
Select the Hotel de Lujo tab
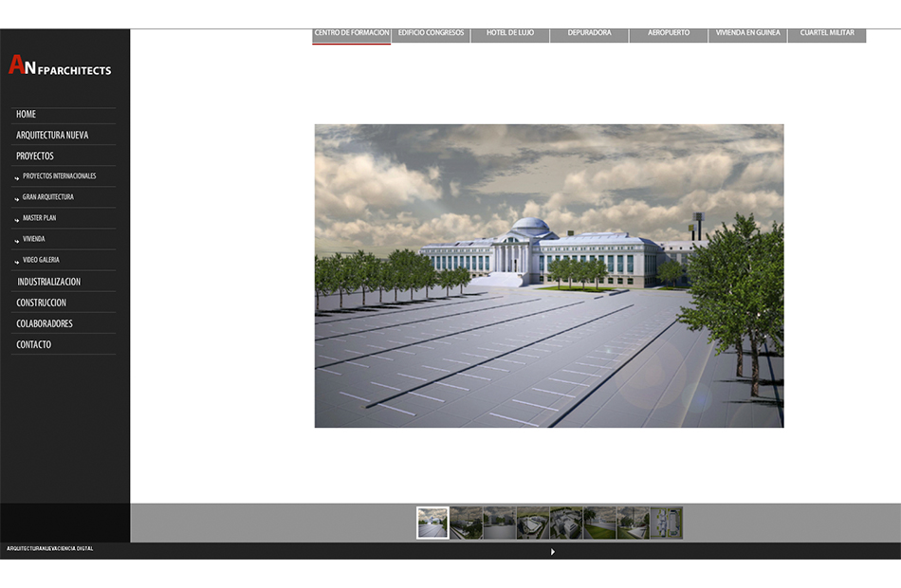pos(510,33)
